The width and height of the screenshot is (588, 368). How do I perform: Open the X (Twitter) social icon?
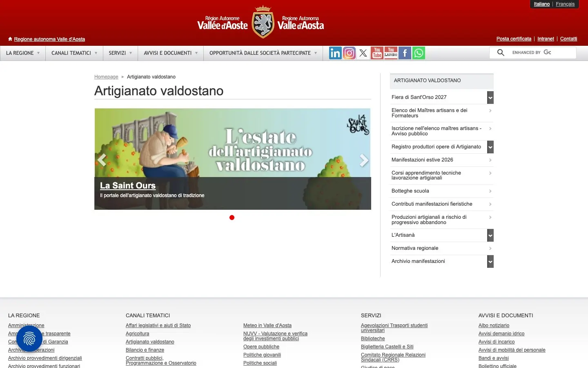tap(363, 53)
